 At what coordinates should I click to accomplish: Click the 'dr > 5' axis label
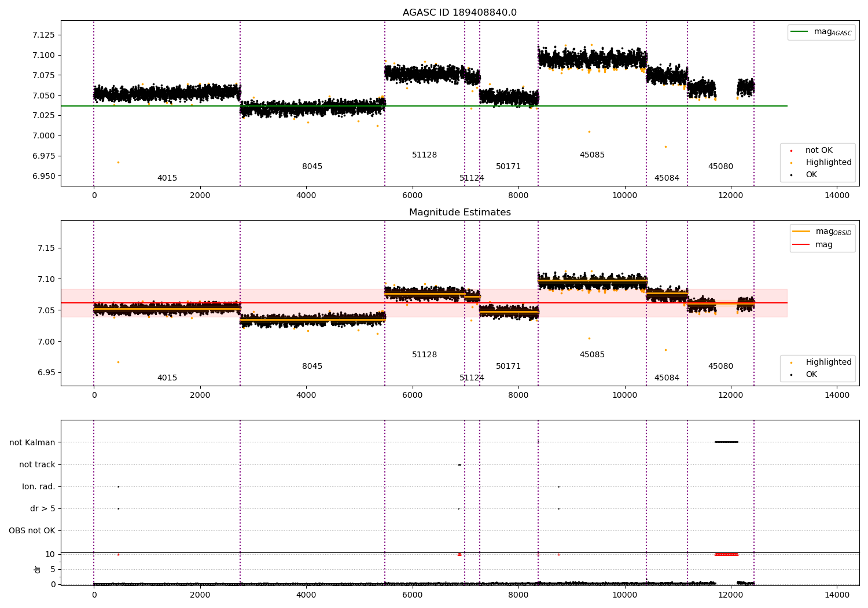coord(43,509)
